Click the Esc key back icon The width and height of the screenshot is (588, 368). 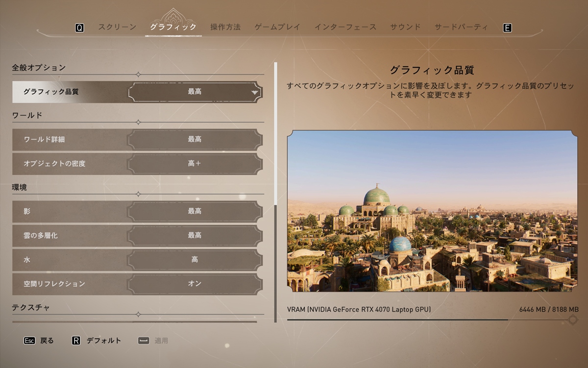click(29, 341)
